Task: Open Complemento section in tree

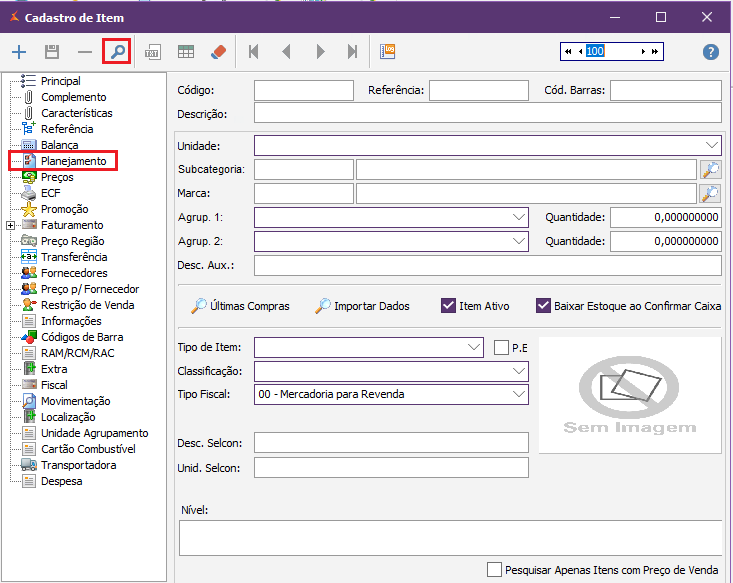Action: pyautogui.click(x=73, y=97)
